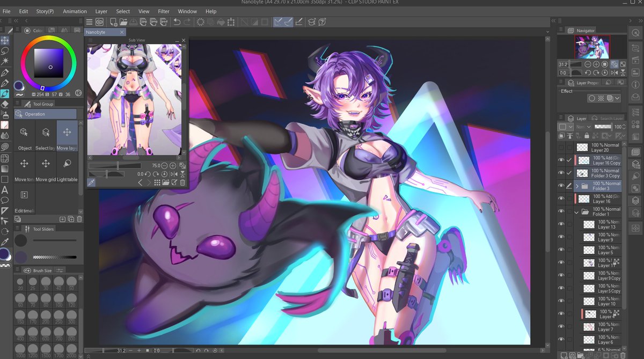Toggle snap to ruler in command bar
The image size is (644, 359).
pyautogui.click(x=278, y=22)
